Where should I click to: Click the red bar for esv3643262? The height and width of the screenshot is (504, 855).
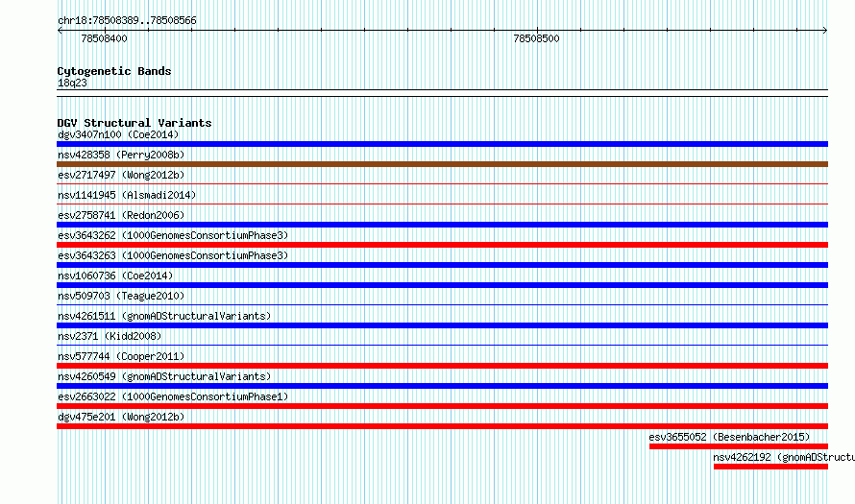442,245
